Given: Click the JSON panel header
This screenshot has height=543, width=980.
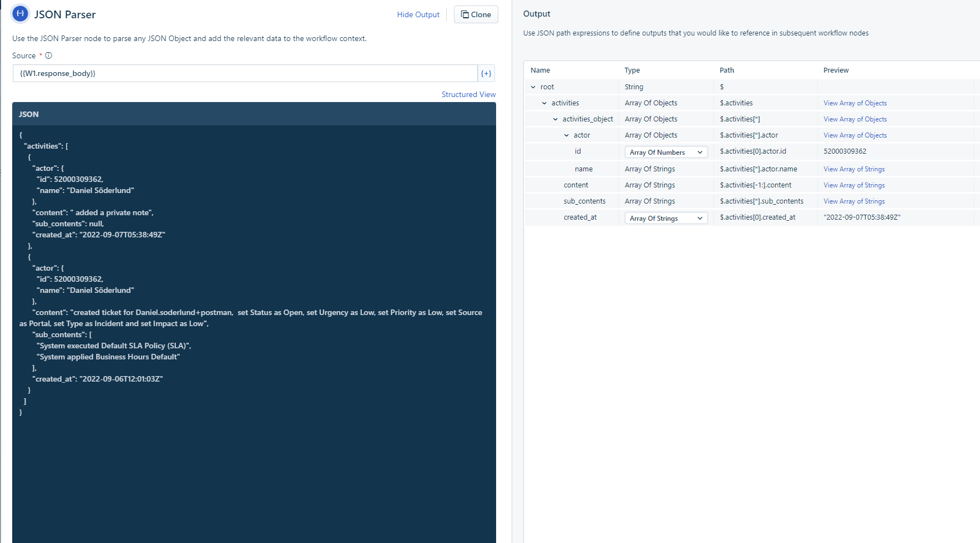Looking at the screenshot, I should [254, 114].
